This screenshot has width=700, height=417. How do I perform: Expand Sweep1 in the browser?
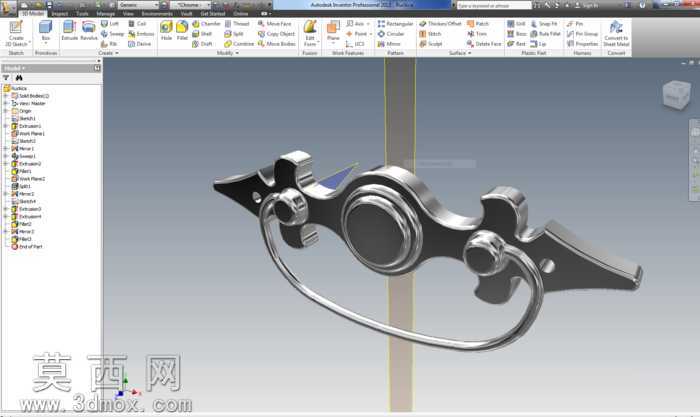coord(6,156)
